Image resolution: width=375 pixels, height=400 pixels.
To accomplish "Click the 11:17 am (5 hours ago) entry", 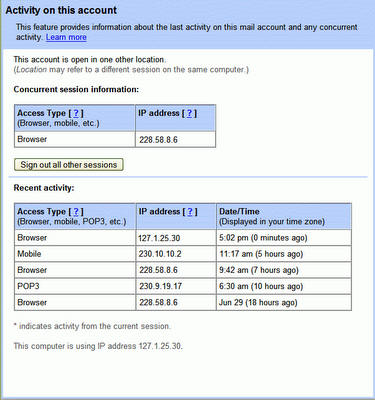I will (261, 254).
